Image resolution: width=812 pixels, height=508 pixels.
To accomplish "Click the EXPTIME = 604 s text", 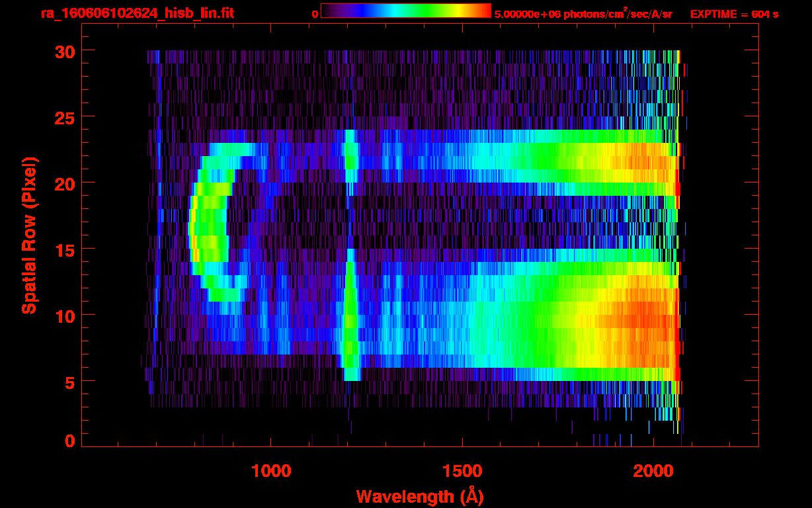I will pos(734,14).
